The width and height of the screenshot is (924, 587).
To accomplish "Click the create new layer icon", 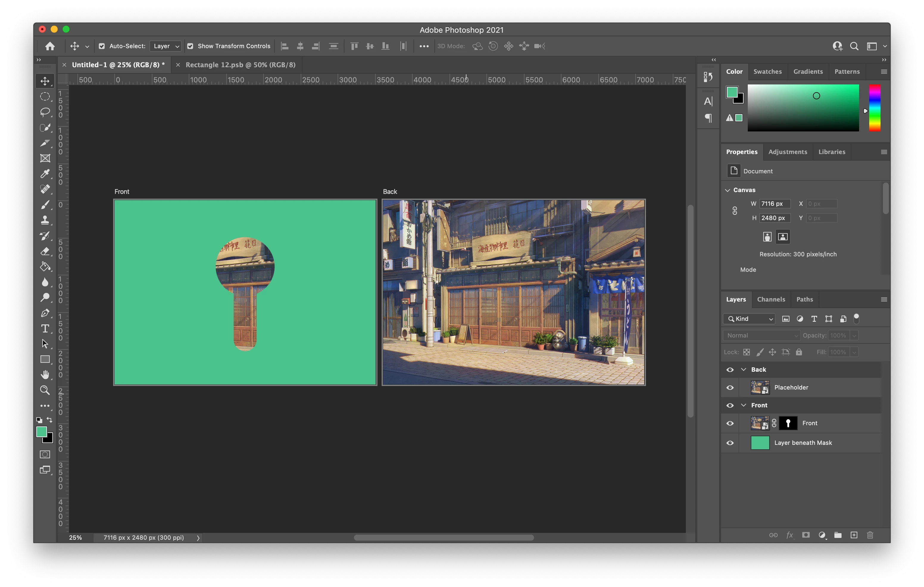I will (x=854, y=535).
